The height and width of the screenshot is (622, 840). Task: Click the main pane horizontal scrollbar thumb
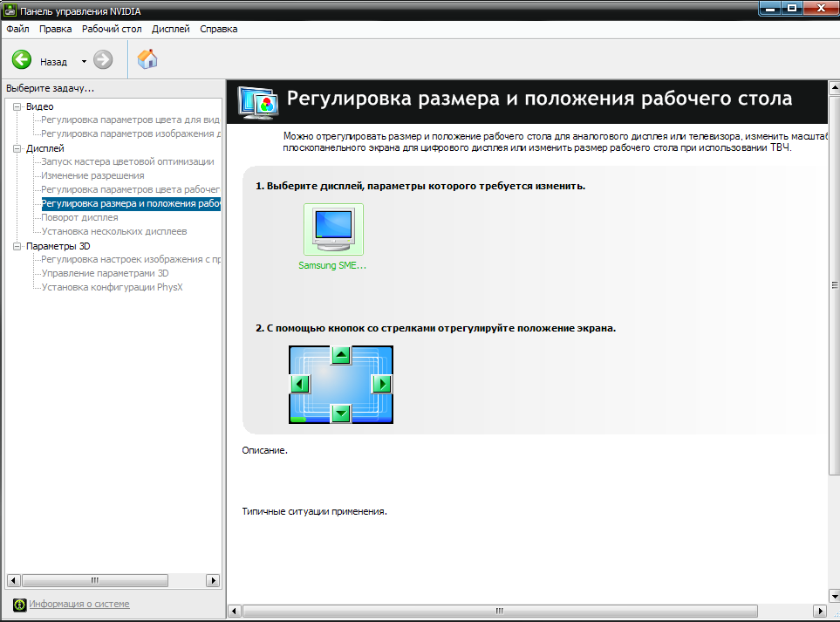click(500, 611)
